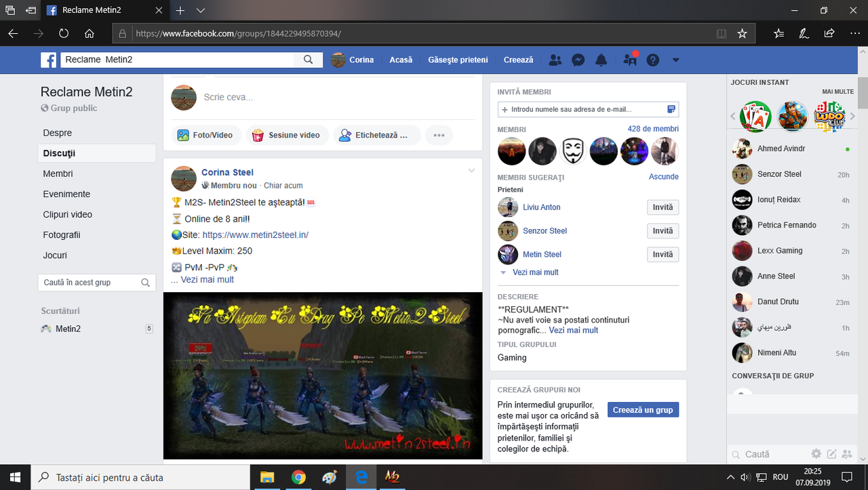Hide suggested members with Ascunde

(664, 176)
